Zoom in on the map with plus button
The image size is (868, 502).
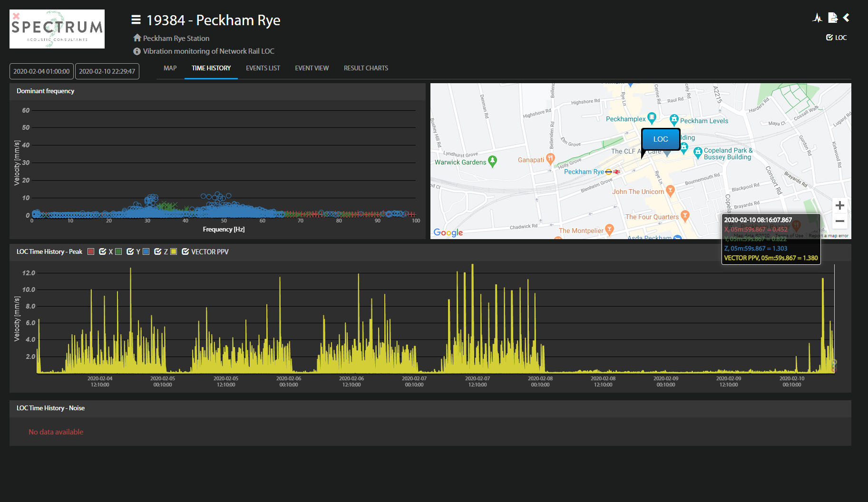pyautogui.click(x=839, y=205)
